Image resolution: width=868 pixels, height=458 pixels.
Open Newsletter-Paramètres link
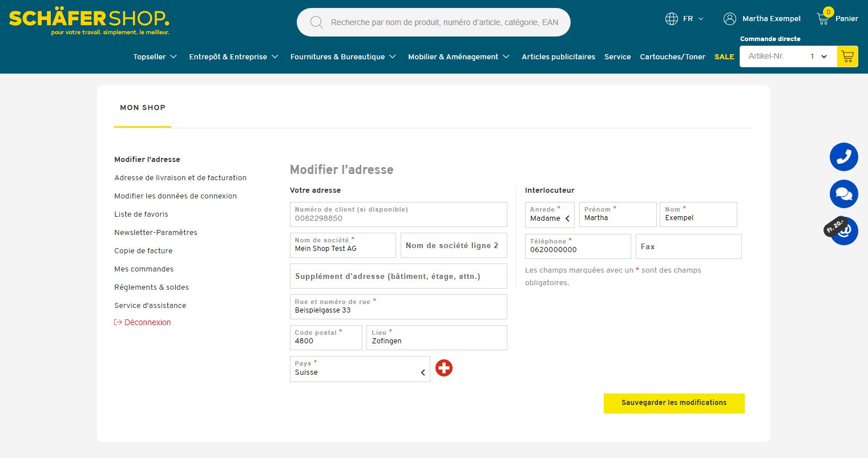156,232
